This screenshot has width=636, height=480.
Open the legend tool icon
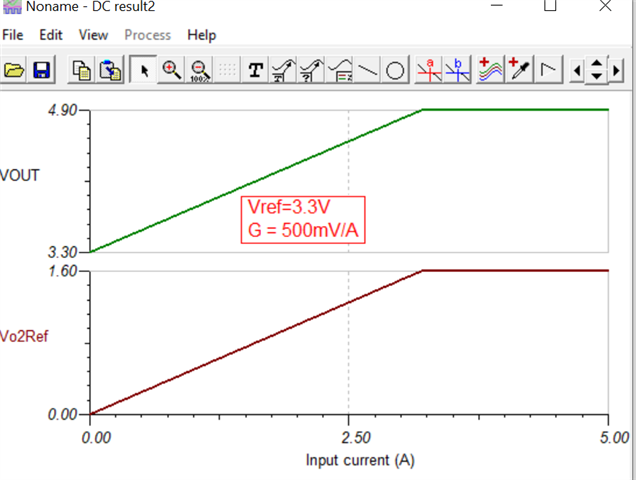click(339, 70)
